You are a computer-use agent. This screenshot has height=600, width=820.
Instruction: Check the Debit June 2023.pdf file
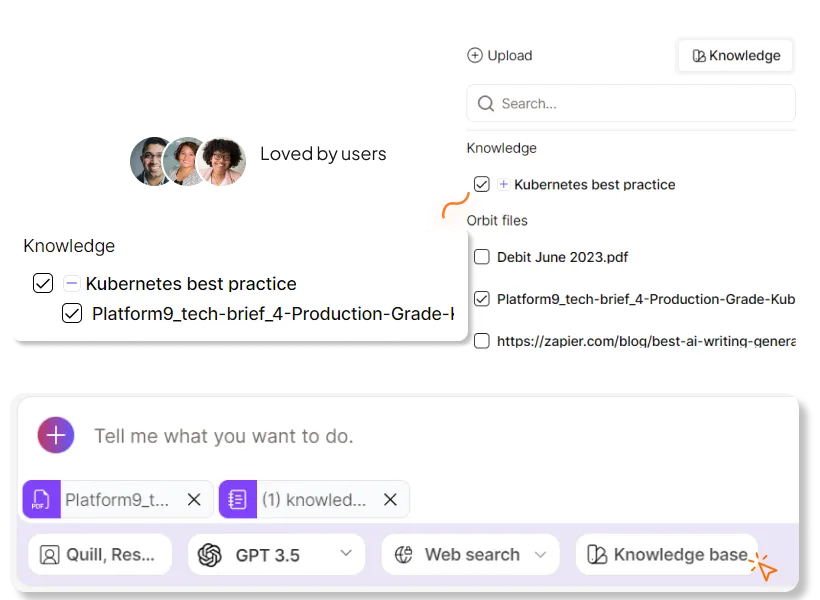pos(481,257)
